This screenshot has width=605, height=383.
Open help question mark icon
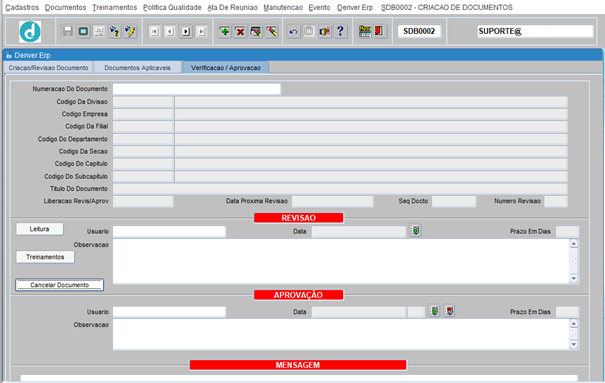point(340,31)
